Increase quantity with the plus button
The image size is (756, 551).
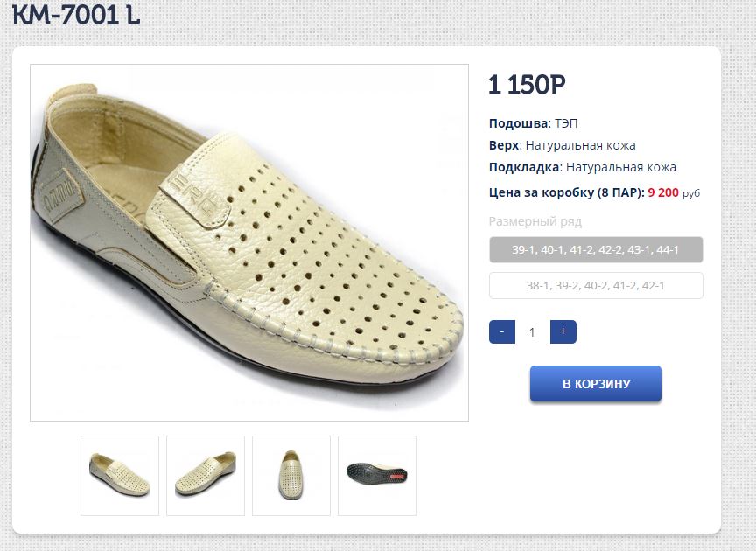coord(563,332)
